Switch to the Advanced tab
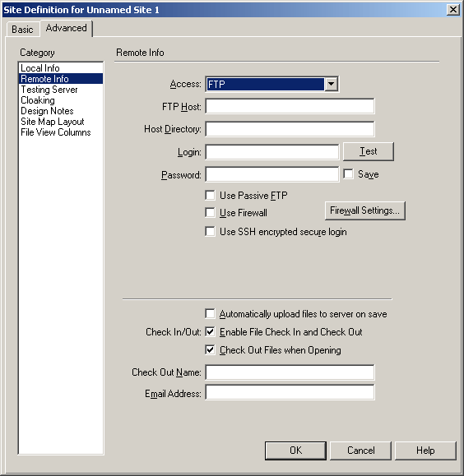This screenshot has height=476, width=464. click(x=67, y=28)
